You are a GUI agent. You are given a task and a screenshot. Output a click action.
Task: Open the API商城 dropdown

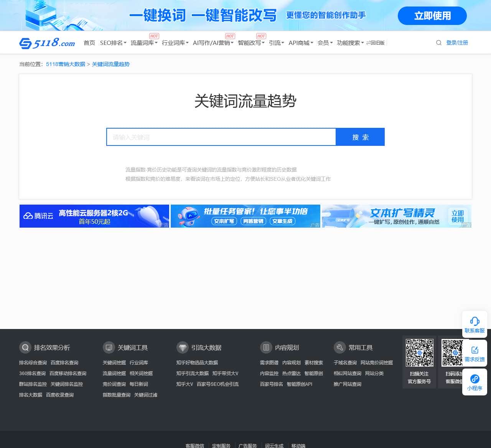point(301,43)
